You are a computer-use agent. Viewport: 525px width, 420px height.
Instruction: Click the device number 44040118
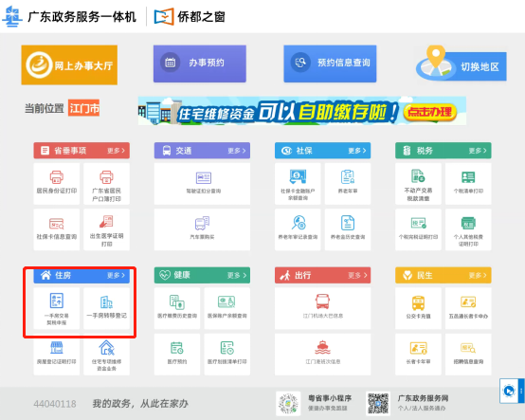(x=55, y=404)
